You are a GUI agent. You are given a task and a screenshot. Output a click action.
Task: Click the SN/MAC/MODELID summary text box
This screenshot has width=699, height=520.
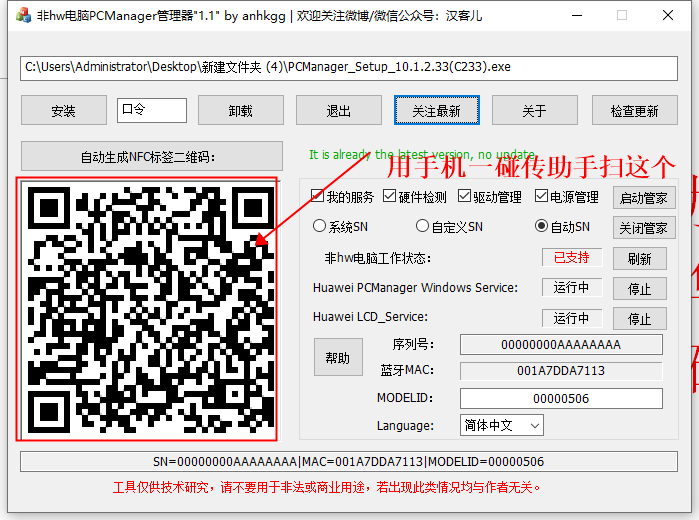point(349,462)
